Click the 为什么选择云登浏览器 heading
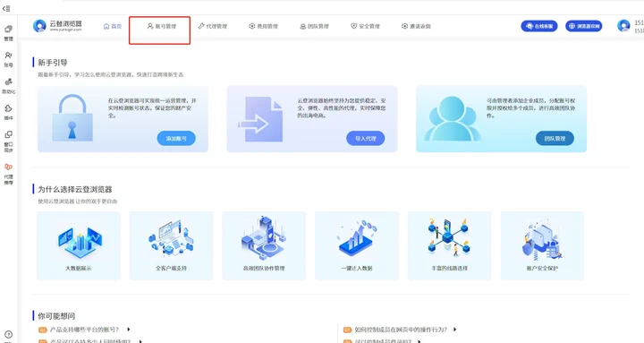Image resolution: width=644 pixels, height=343 pixels. click(75, 189)
